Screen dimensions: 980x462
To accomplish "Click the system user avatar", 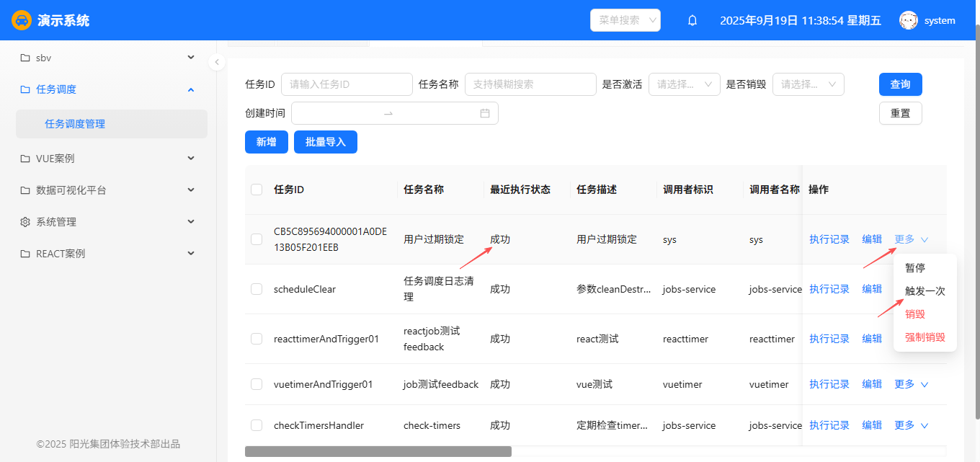I will [909, 20].
